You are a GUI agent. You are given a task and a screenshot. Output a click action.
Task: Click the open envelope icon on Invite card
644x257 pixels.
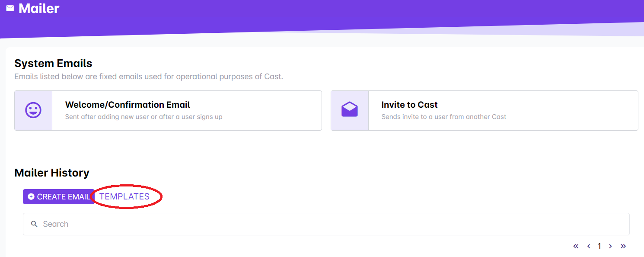pos(350,110)
